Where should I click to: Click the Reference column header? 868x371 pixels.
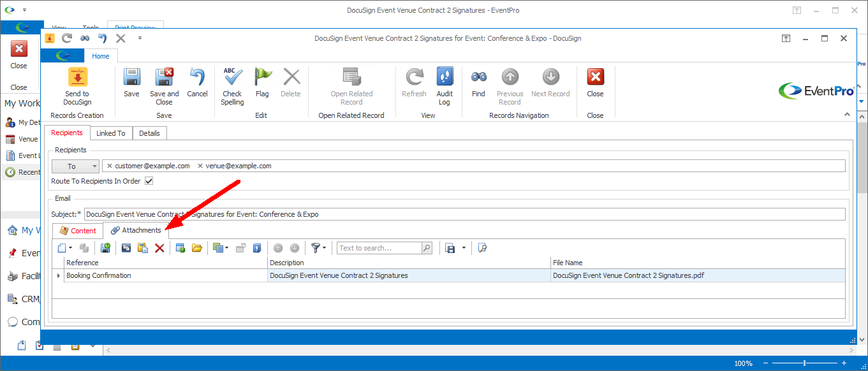coord(166,263)
